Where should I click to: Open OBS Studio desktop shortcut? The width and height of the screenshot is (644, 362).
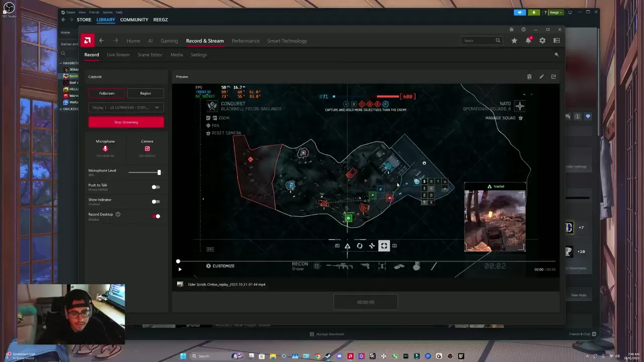pos(9,9)
